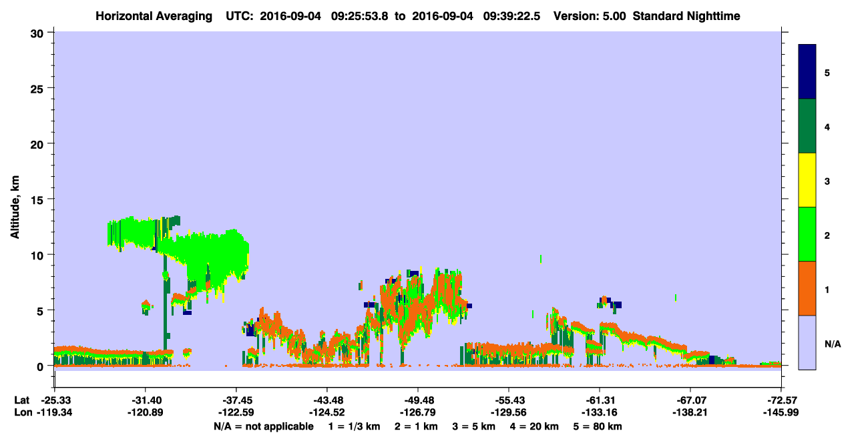Click the y-axis tick label 15
The height and width of the screenshot is (445, 868).
39,199
